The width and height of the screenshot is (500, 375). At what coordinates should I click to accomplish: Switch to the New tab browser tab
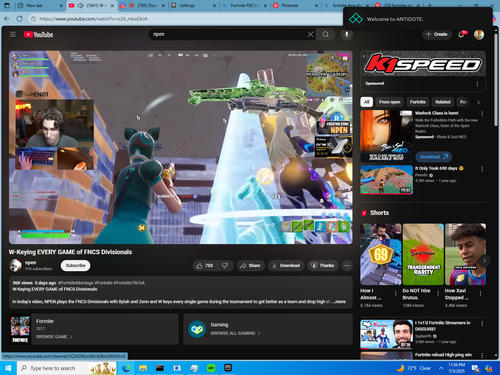[x=39, y=6]
